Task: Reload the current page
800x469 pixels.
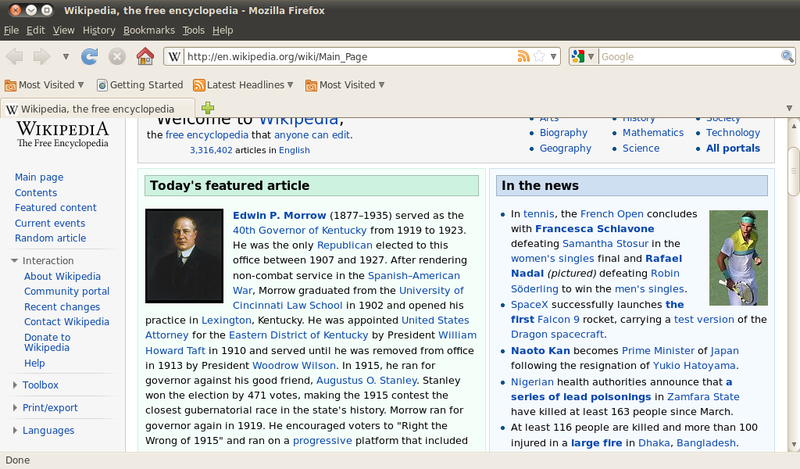Action: click(90, 56)
